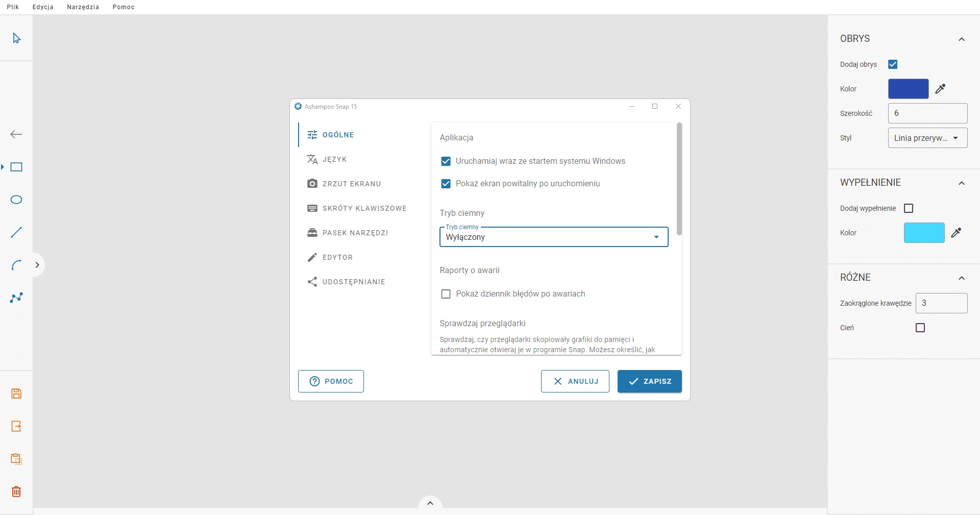Disable launching with Windows startup
The width and height of the screenshot is (980, 515).
pos(446,161)
